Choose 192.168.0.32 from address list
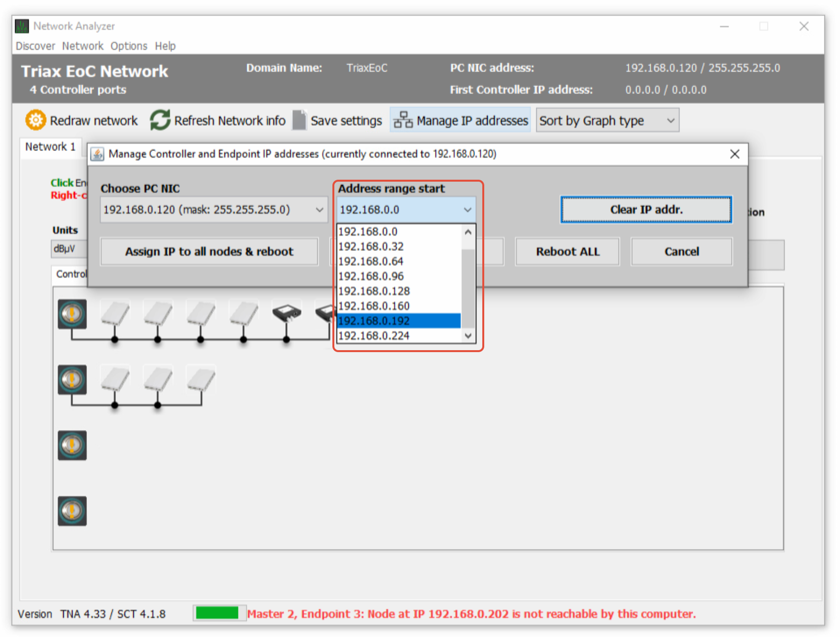 tap(399, 246)
